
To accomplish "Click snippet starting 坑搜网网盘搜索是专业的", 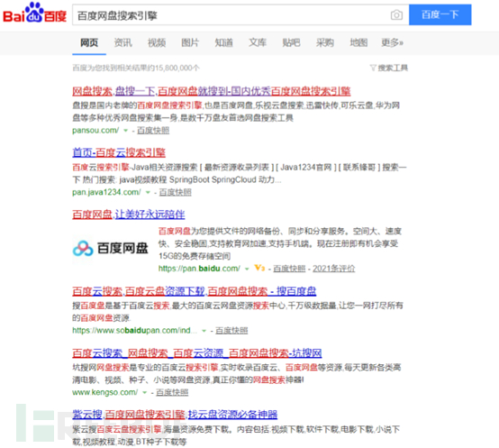I will tap(237, 373).
